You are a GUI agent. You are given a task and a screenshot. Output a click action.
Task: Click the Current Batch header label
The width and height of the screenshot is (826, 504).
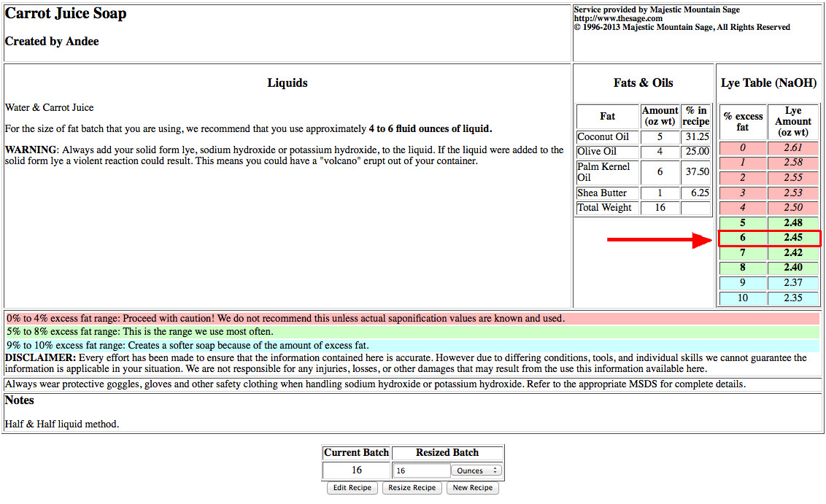[x=357, y=453]
